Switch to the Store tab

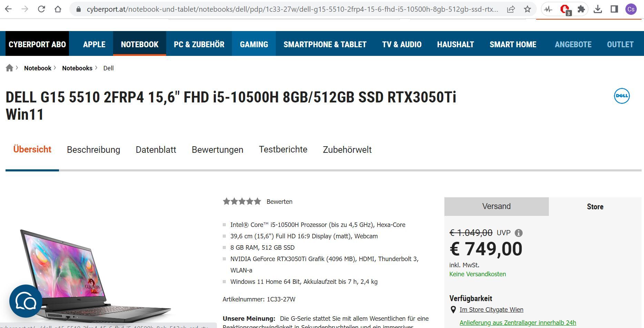595,207
